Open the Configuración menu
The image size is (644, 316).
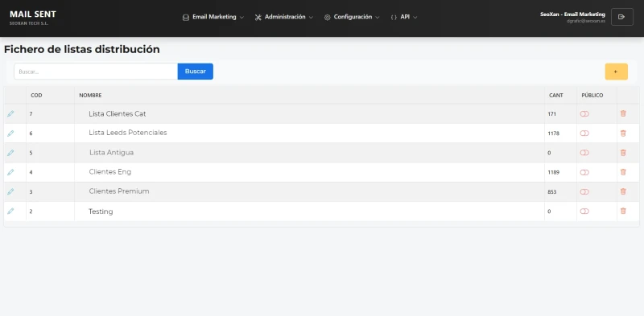point(353,17)
